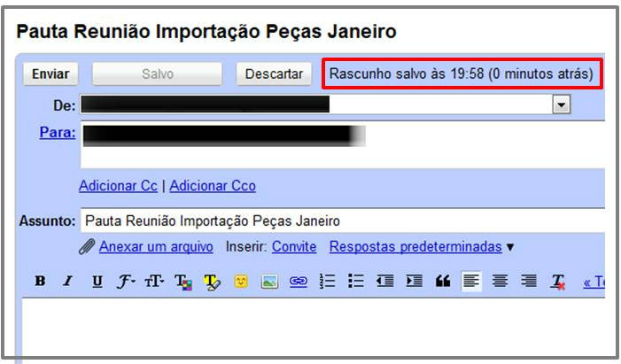The height and width of the screenshot is (364, 621).
Task: Apply italic formatting
Action: pyautogui.click(x=68, y=281)
